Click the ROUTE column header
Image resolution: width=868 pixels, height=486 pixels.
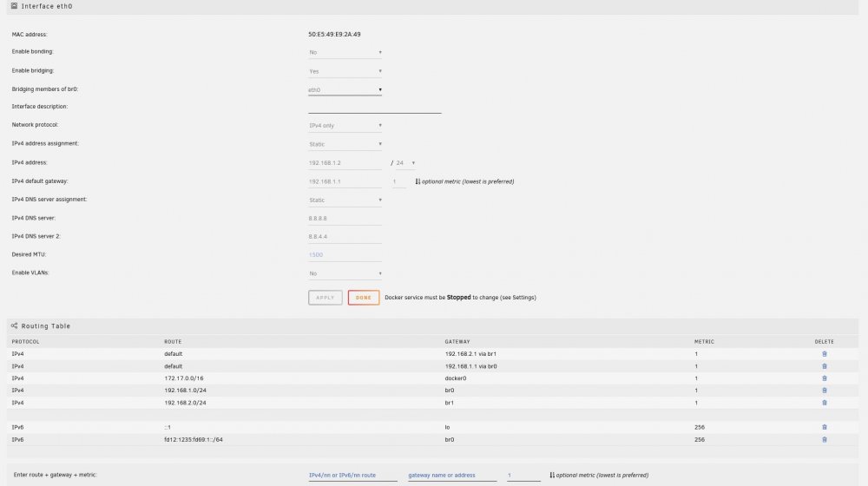click(x=173, y=342)
